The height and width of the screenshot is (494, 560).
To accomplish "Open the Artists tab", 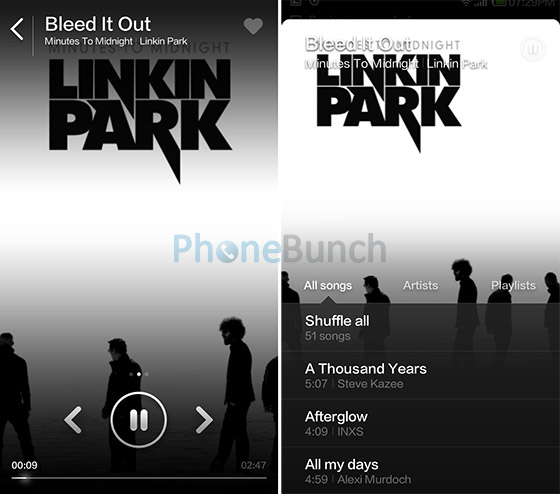I will (x=420, y=285).
